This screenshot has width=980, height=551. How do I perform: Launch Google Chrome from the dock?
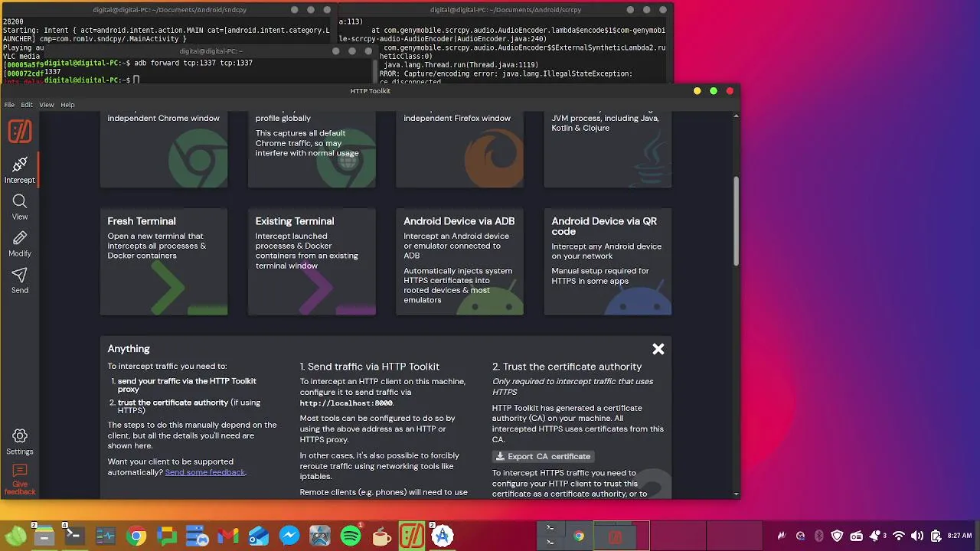tap(136, 536)
